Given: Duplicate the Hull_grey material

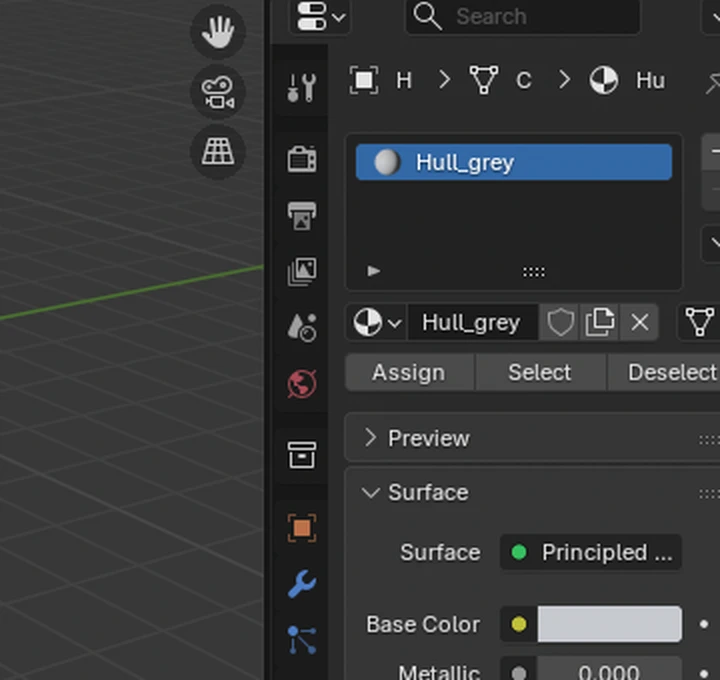Looking at the screenshot, I should (600, 322).
